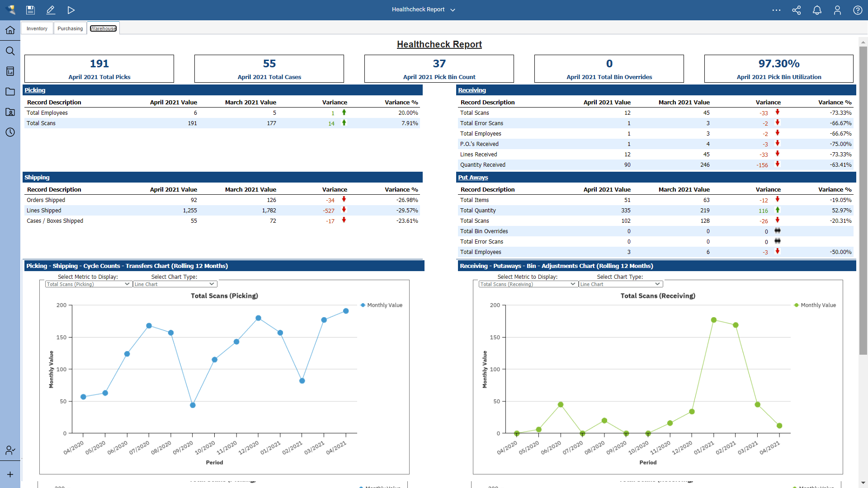This screenshot has height=488, width=868.
Task: Click the Run play icon
Action: click(x=71, y=10)
